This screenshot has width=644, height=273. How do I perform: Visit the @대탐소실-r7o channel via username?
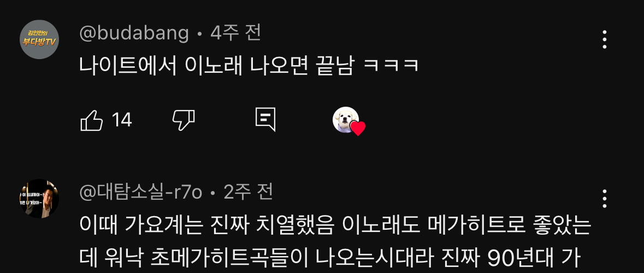pyautogui.click(x=140, y=193)
